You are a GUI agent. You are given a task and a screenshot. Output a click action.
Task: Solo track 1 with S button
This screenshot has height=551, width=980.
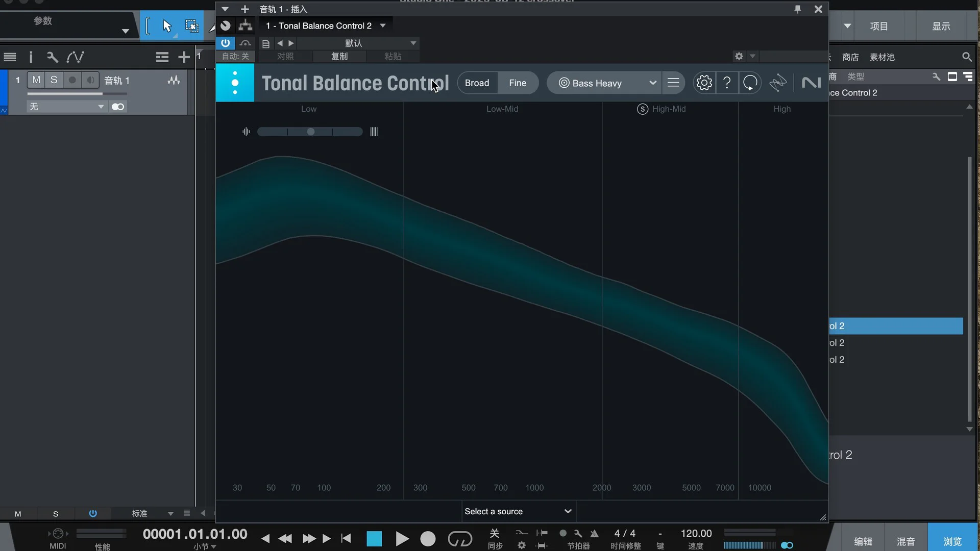click(x=54, y=80)
